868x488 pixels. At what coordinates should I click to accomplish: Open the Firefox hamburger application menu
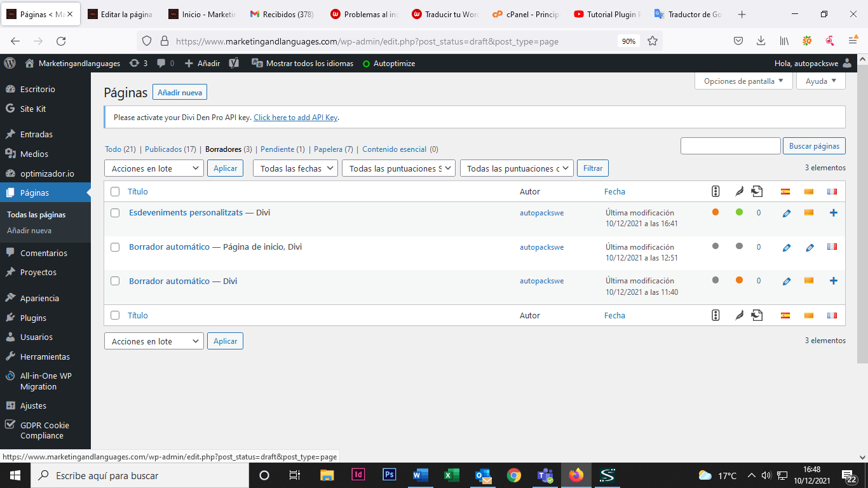coord(853,41)
